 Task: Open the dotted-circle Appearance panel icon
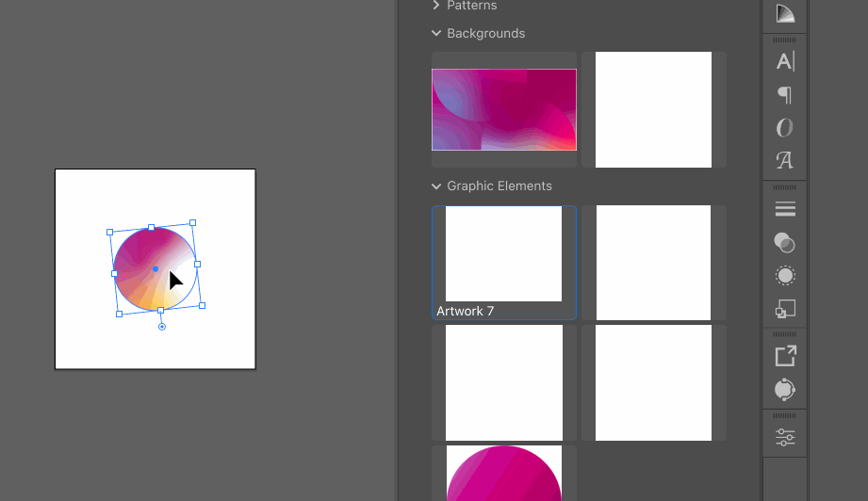pos(785,275)
